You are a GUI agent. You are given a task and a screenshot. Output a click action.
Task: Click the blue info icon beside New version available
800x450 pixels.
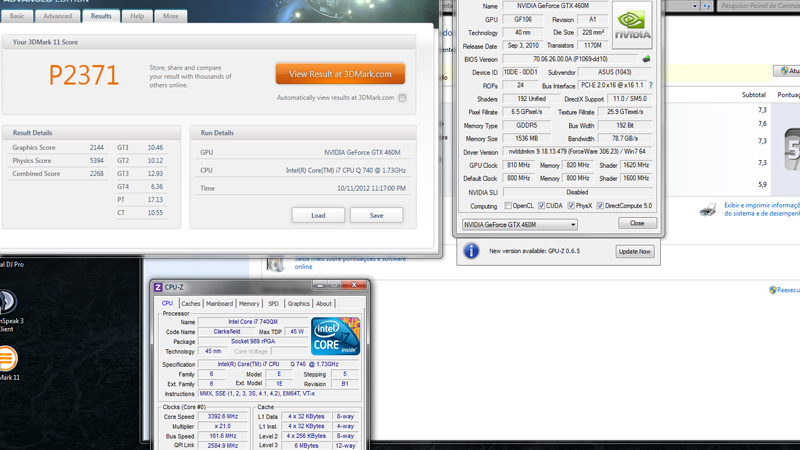[471, 251]
